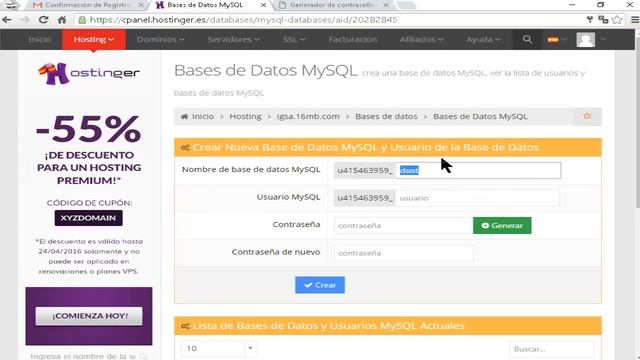Click the saved password key icon
This screenshot has width=640, height=360.
(589, 20)
